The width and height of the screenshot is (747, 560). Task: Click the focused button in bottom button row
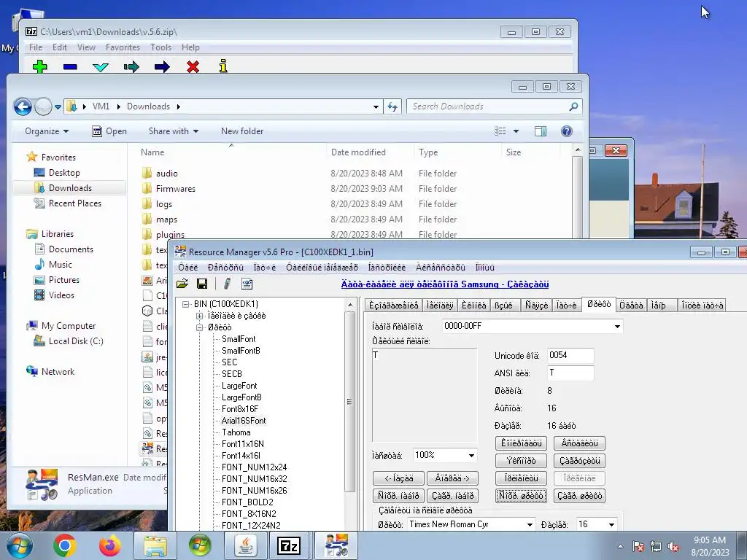[521, 496]
